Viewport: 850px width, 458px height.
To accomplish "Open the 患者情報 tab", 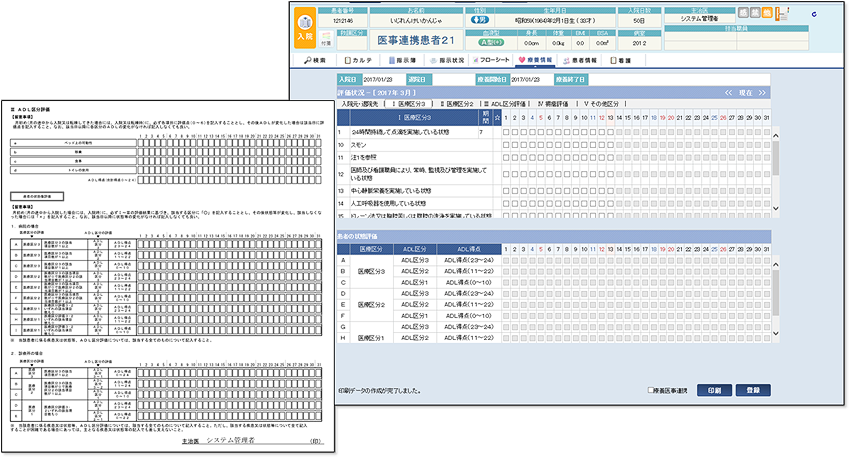I will 580,60.
